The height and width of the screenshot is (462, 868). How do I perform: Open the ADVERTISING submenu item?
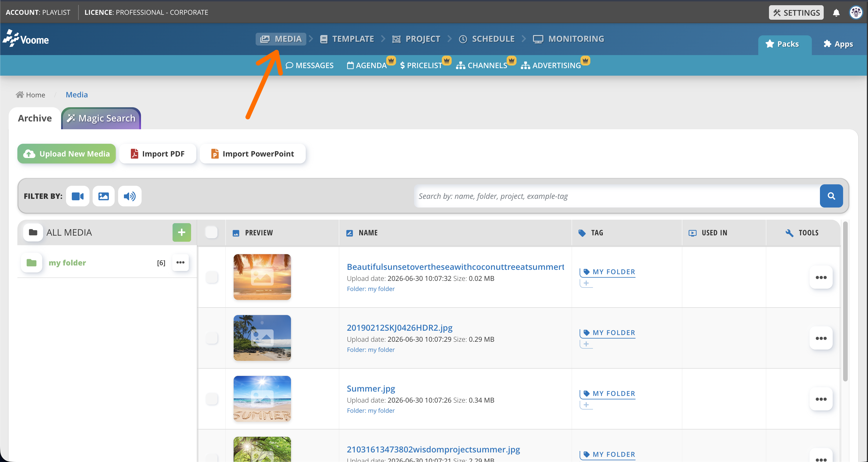pos(551,66)
